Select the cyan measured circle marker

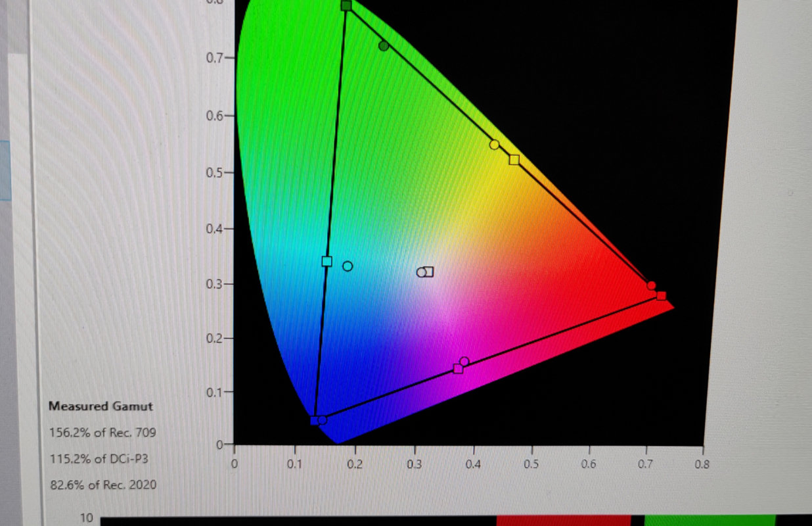coord(348,266)
